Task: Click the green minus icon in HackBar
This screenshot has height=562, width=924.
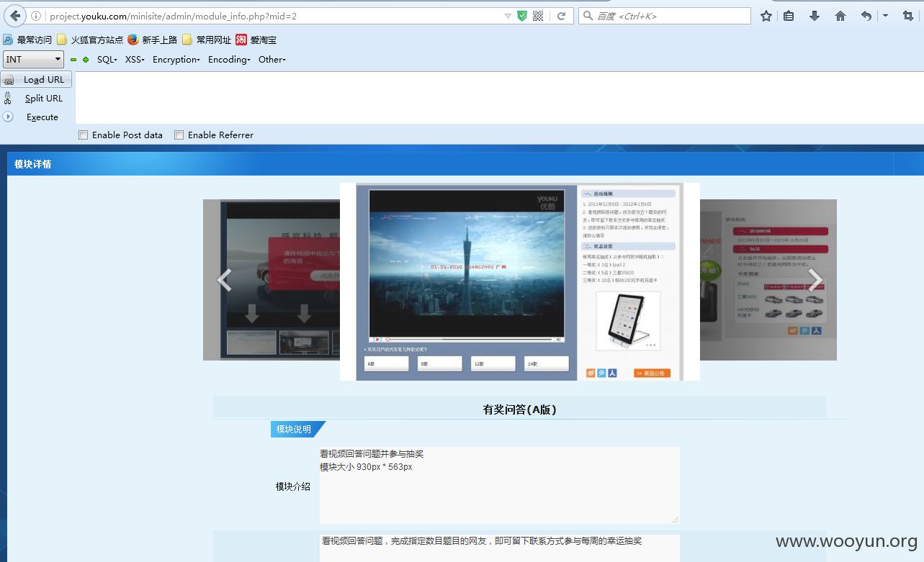Action: tap(73, 60)
